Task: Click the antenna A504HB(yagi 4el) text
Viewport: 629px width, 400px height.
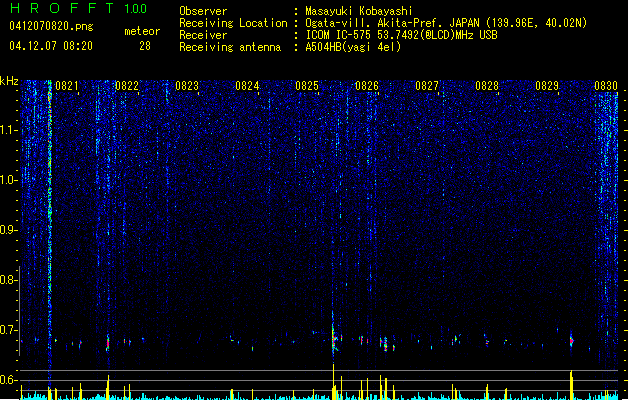Action: click(x=353, y=47)
